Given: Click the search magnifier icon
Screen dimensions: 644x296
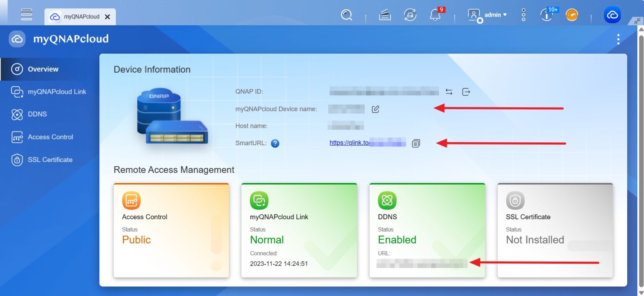Looking at the screenshot, I should pyautogui.click(x=346, y=15).
